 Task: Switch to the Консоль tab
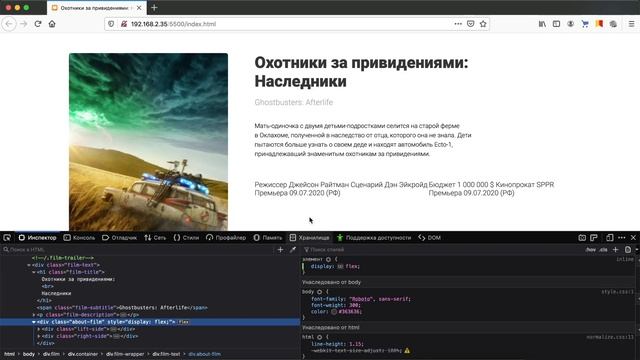[79, 238]
